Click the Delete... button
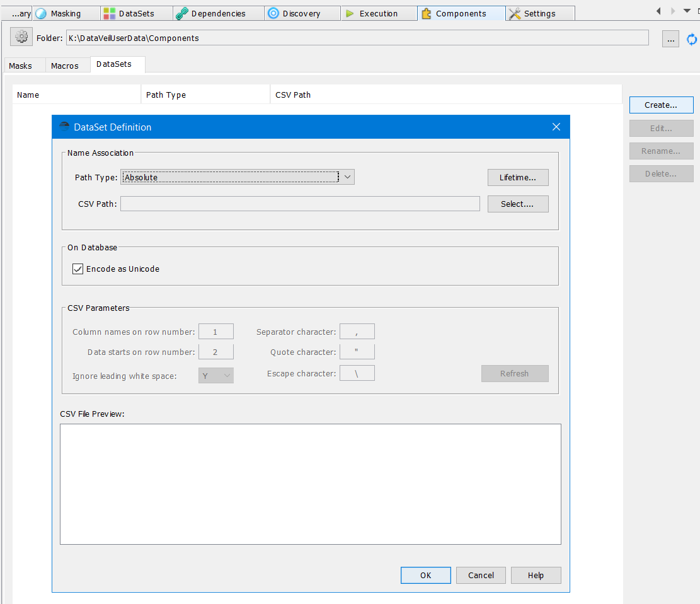Screen dimensions: 700x604 pyautogui.click(x=661, y=174)
